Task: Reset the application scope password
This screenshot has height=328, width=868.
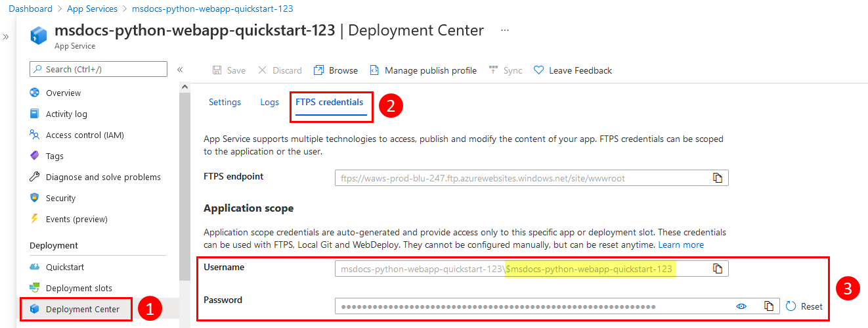Action: tap(804, 306)
